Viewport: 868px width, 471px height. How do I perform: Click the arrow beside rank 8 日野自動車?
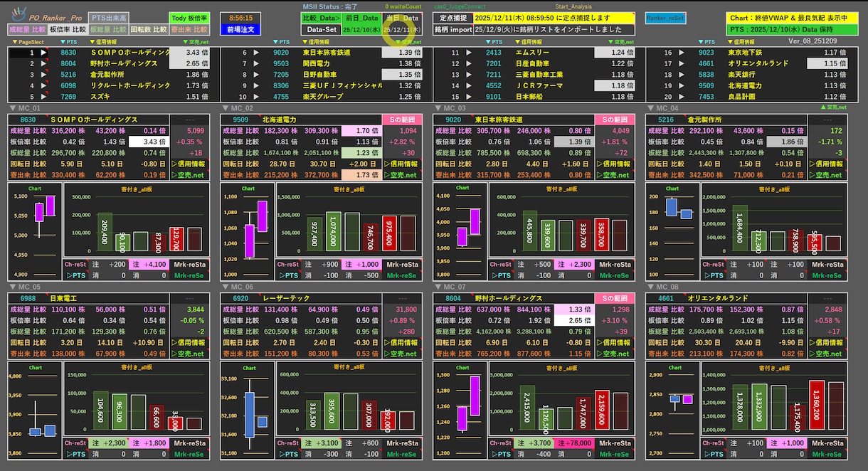[x=256, y=74]
